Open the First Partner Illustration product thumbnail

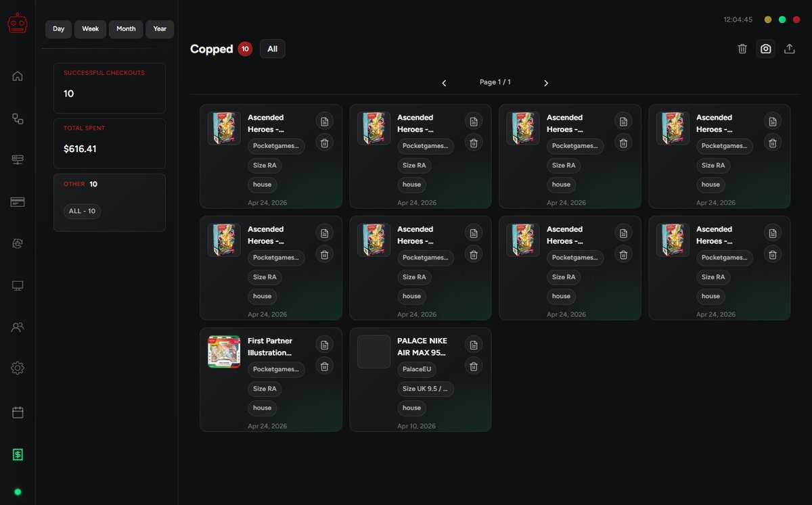(224, 352)
